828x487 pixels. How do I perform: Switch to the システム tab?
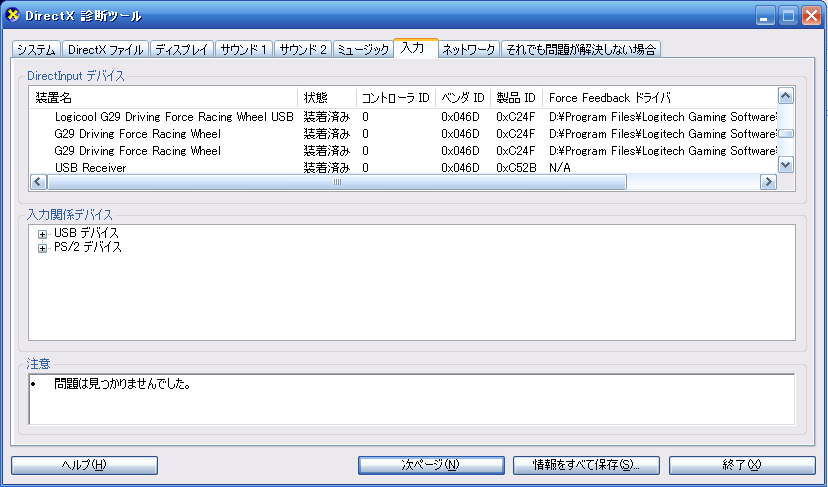[36, 49]
